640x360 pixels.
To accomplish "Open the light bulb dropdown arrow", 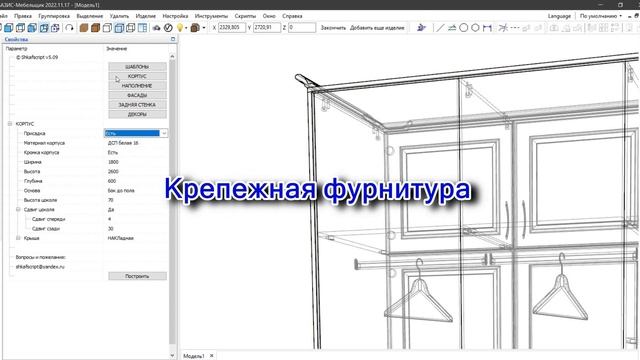I will pyautogui.click(x=186, y=28).
